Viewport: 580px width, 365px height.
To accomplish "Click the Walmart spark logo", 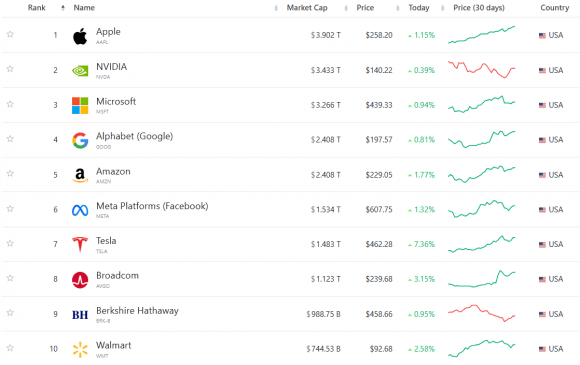I will pos(80,349).
